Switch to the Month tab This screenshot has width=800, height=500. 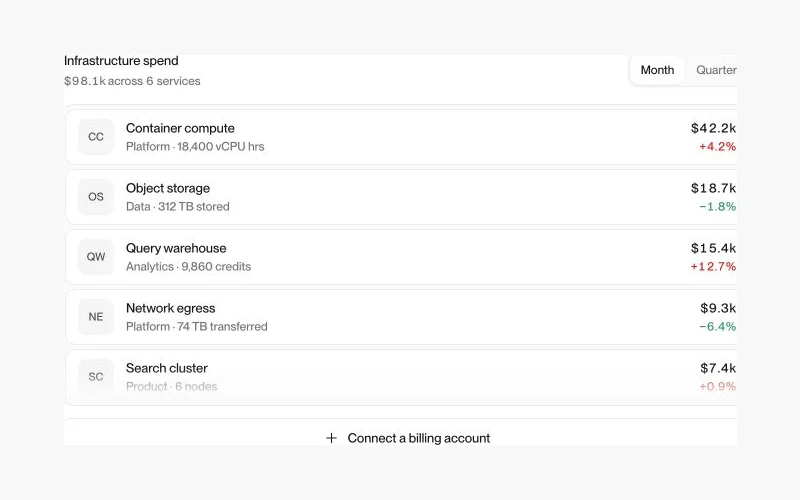point(657,70)
